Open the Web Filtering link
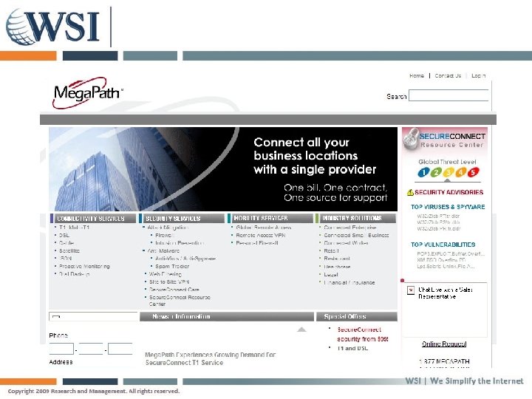 [166, 274]
